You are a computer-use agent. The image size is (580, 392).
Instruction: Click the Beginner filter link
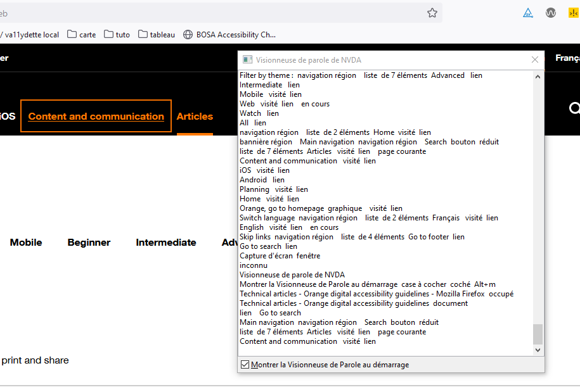(x=89, y=242)
